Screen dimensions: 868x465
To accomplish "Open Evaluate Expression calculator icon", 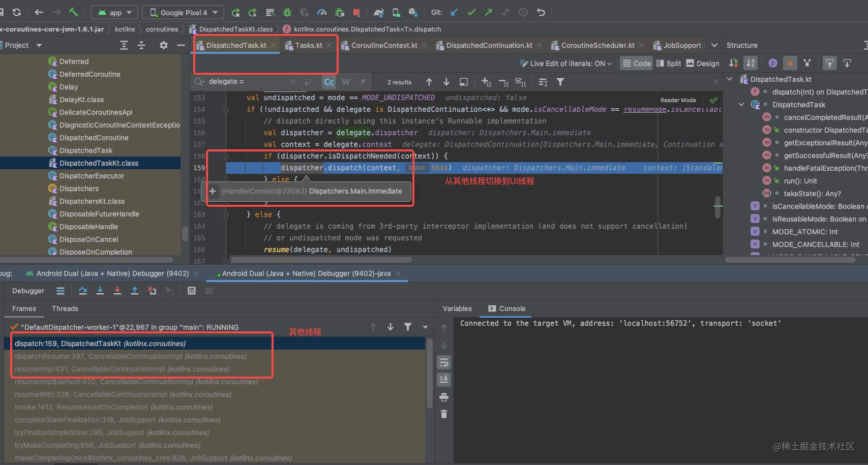I will coord(192,291).
